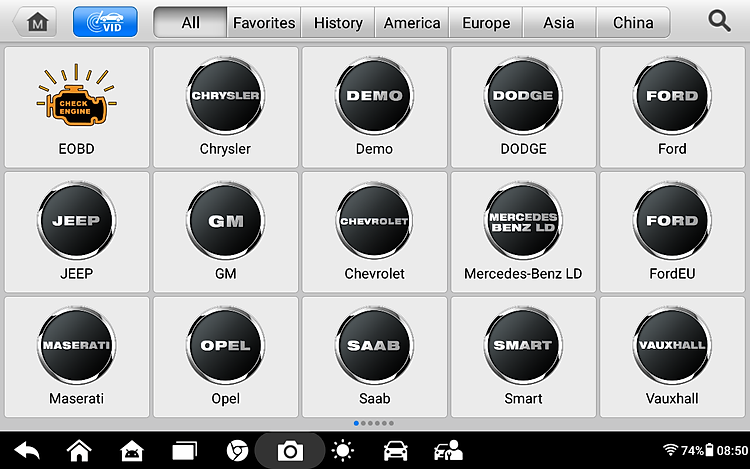The width and height of the screenshot is (750, 469).
Task: Tap the back arrow in navigation bar
Action: coord(27,451)
